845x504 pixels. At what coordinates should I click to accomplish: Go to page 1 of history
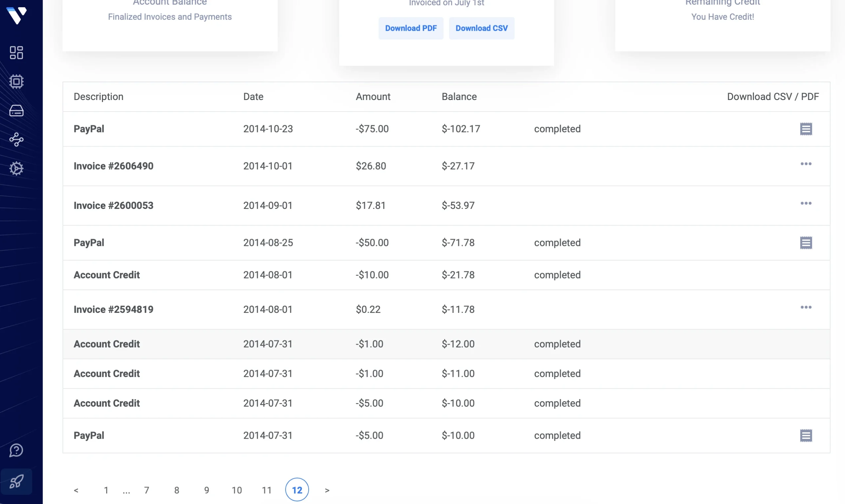coord(106,490)
